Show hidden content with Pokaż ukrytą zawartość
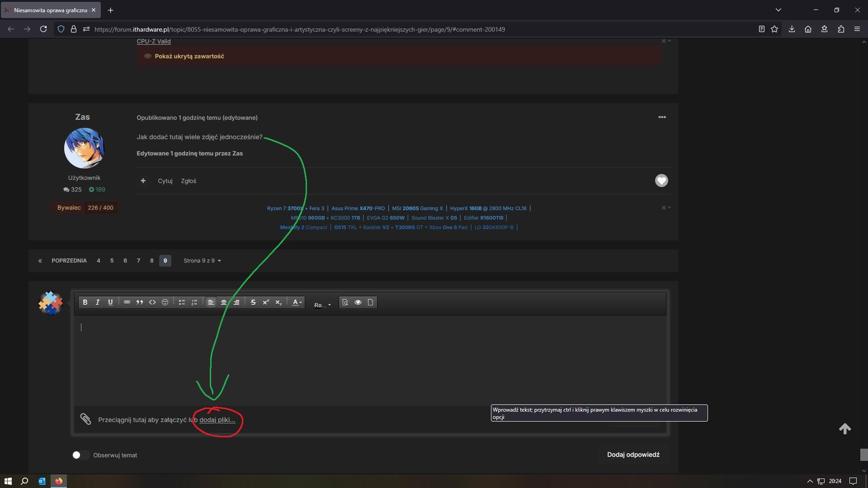This screenshot has height=488, width=868. 189,56
